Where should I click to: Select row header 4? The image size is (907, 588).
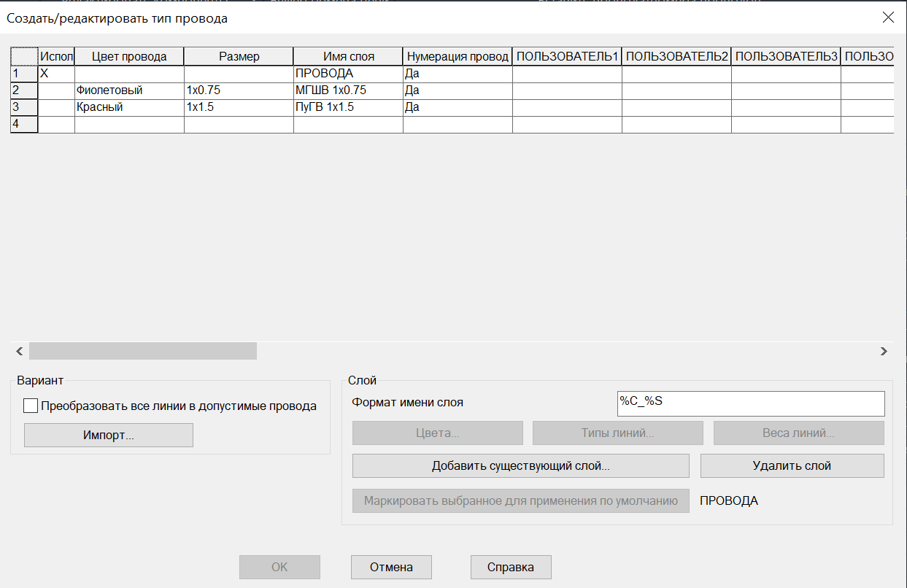point(24,124)
